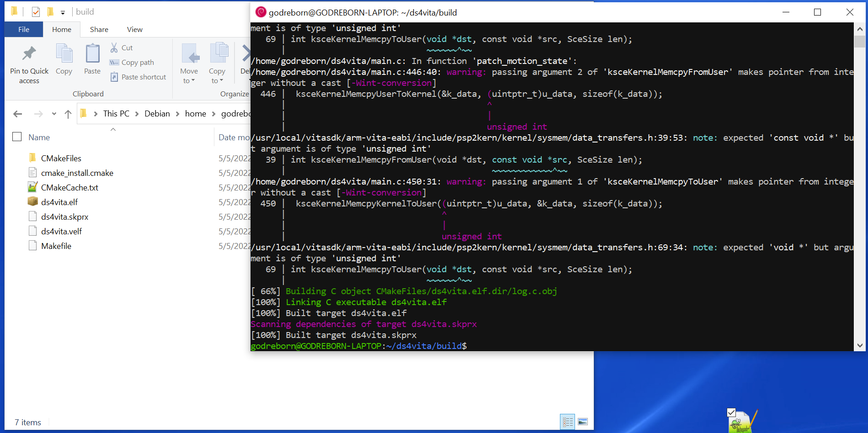Toggle checkbox on Notepad++ desktop icon

point(731,413)
